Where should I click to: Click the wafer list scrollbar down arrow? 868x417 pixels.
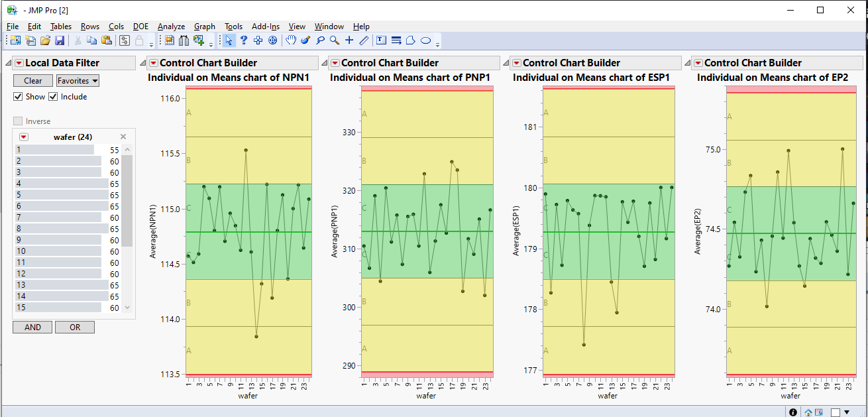tap(128, 306)
